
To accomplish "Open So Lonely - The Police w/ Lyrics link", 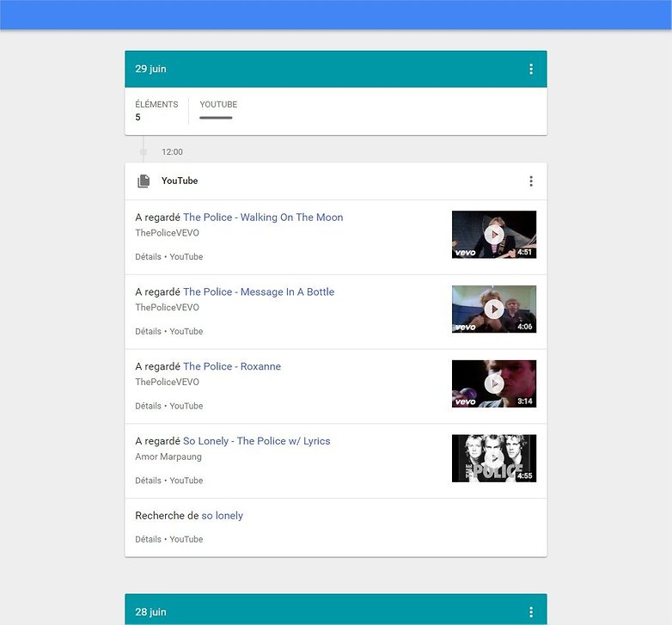I will click(x=256, y=441).
